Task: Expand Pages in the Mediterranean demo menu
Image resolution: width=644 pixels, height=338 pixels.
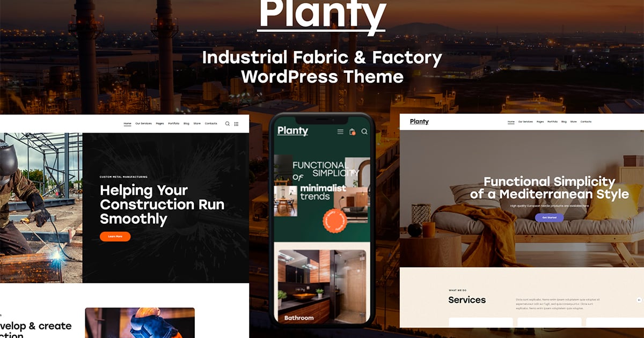Action: 539,122
